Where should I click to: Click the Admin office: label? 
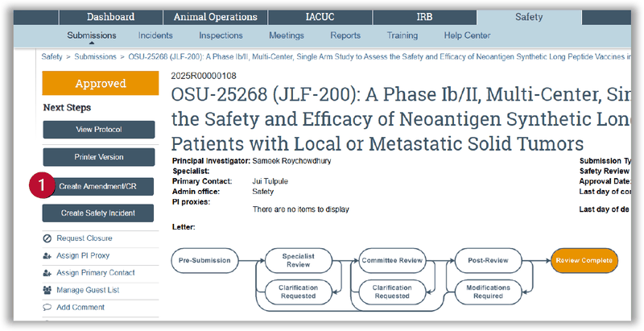[x=196, y=192]
